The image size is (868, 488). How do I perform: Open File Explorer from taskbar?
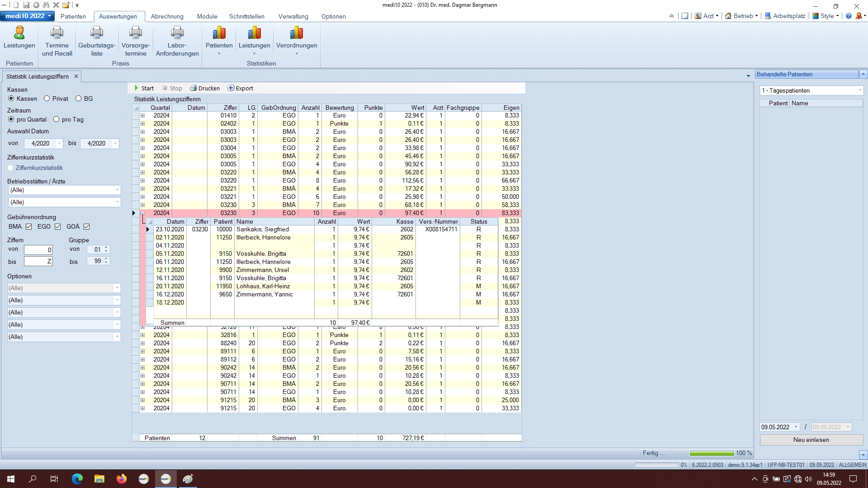tap(99, 479)
